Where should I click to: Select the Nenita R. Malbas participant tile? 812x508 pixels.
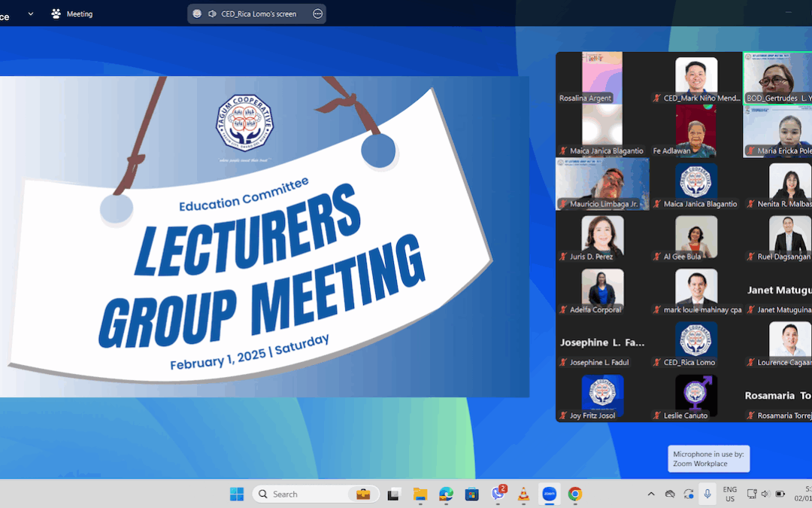[x=778, y=184]
